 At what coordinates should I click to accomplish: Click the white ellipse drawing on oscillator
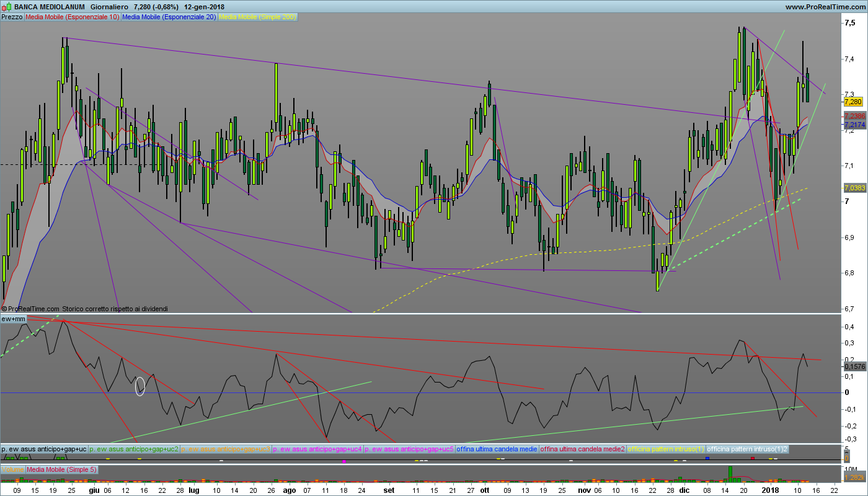(140, 386)
